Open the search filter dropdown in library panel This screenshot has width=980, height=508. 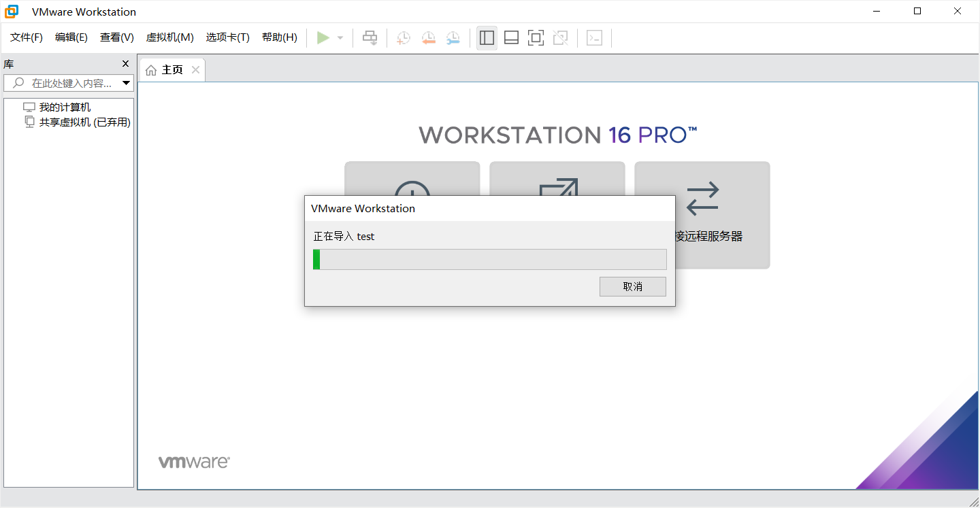point(125,82)
